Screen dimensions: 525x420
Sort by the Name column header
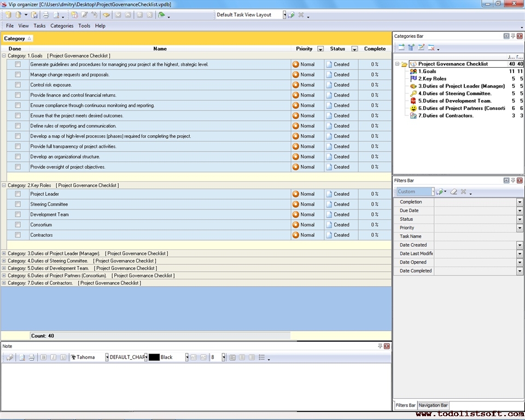pos(160,49)
